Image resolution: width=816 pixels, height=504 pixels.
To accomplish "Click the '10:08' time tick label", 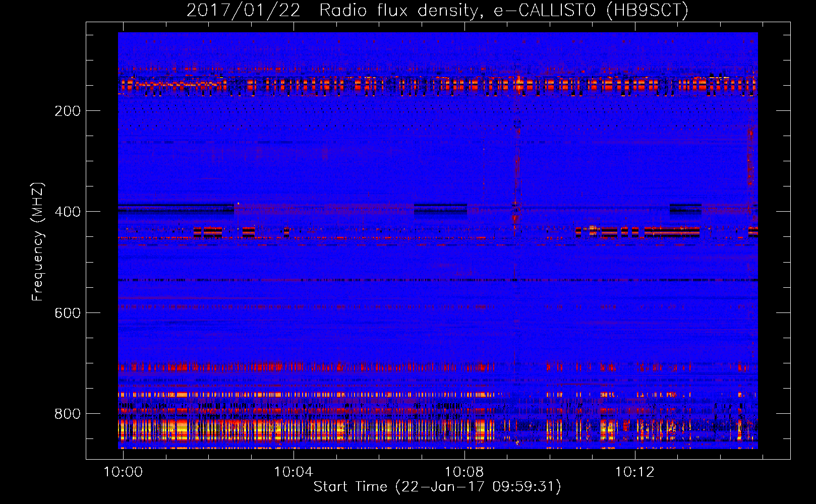I will tap(464, 472).
